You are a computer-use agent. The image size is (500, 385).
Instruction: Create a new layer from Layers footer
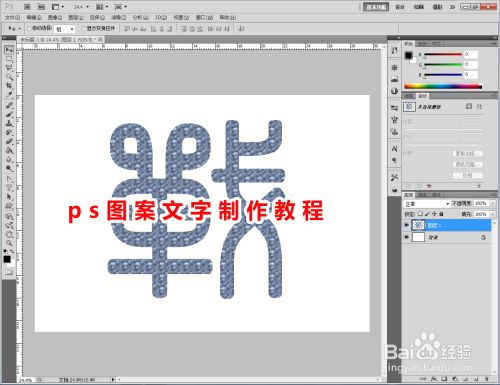(476, 379)
